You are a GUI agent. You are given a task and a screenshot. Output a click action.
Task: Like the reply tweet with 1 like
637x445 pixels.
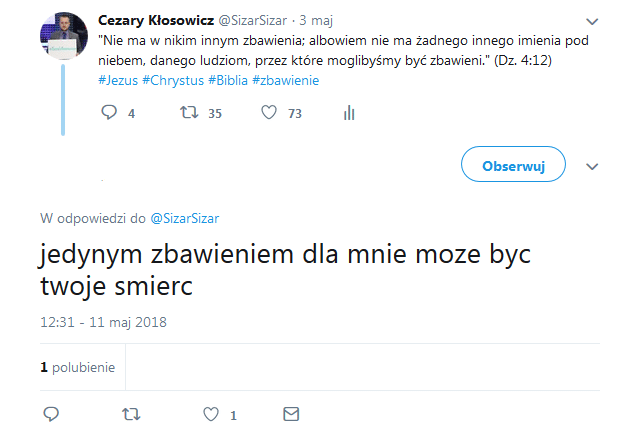point(211,414)
